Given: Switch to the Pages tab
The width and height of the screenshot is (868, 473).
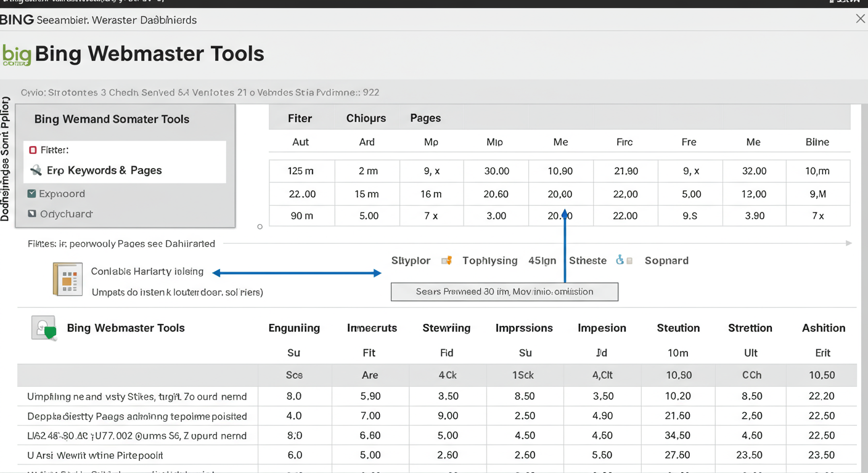Looking at the screenshot, I should (x=425, y=118).
